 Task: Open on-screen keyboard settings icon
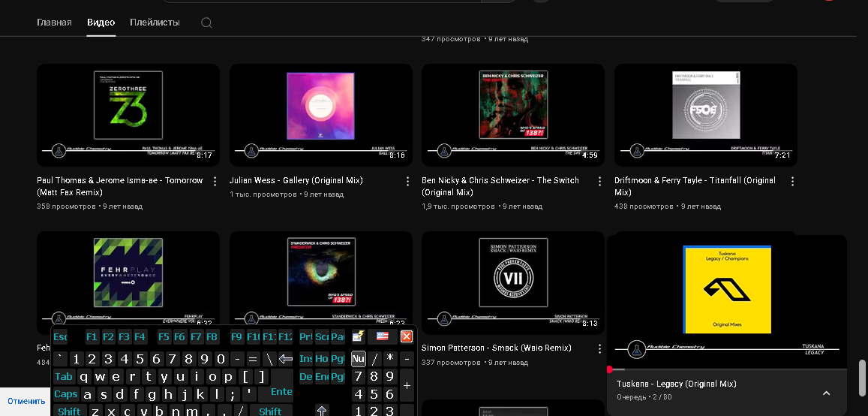tap(358, 336)
